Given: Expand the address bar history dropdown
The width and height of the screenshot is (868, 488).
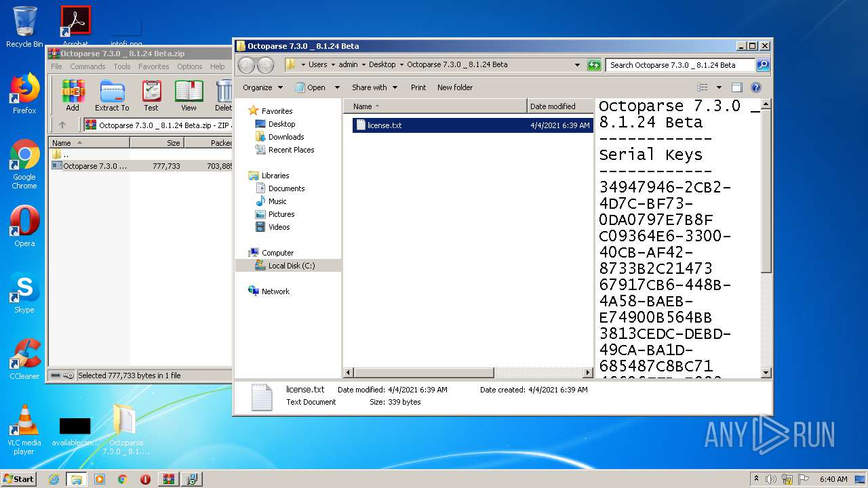Looking at the screenshot, I should click(577, 65).
